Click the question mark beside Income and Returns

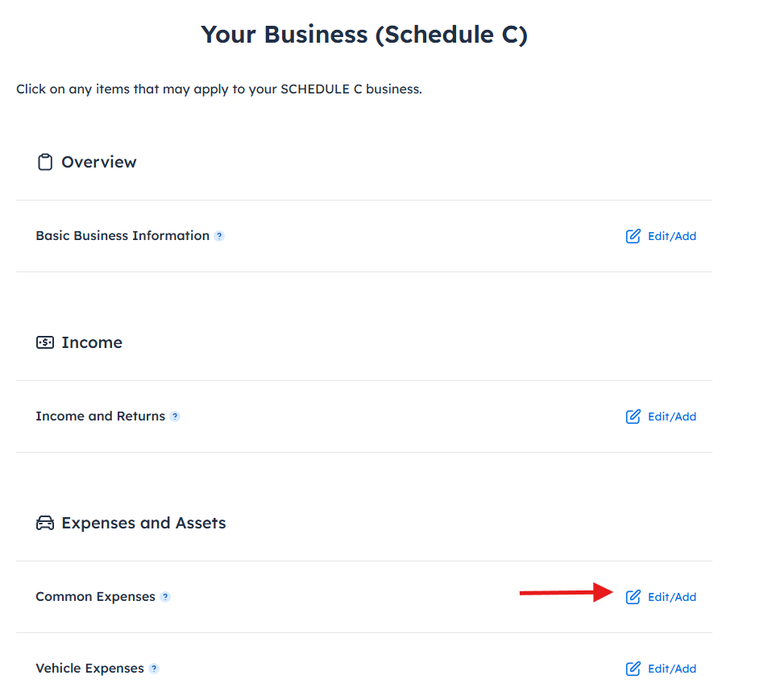coord(176,416)
